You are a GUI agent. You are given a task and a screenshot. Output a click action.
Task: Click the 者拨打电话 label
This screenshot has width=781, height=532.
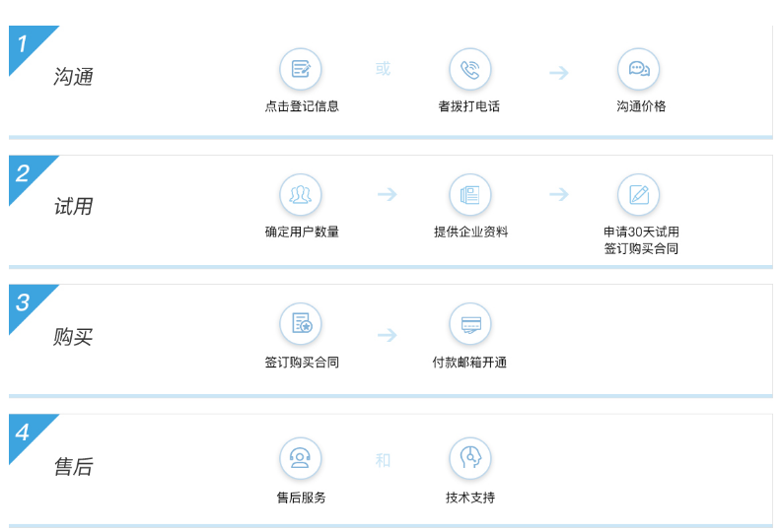click(x=469, y=106)
